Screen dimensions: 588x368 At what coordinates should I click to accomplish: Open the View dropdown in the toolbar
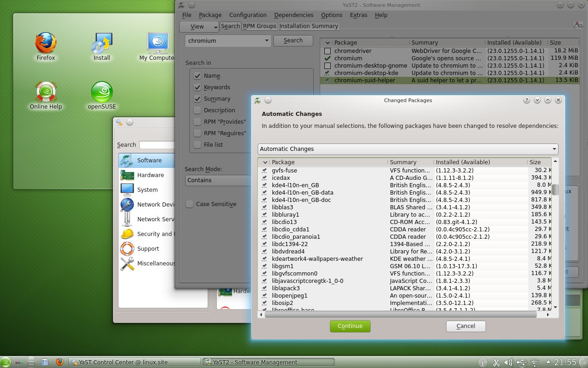pos(199,27)
